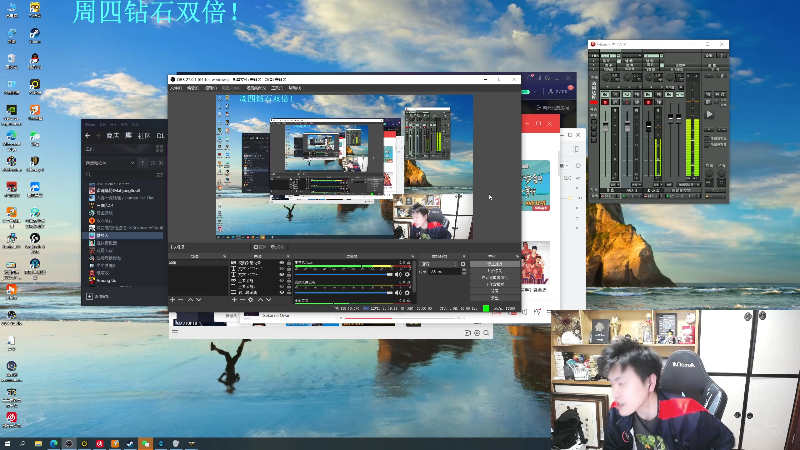The height and width of the screenshot is (450, 800).
Task: Open Windows Start menu
Action: click(7, 444)
